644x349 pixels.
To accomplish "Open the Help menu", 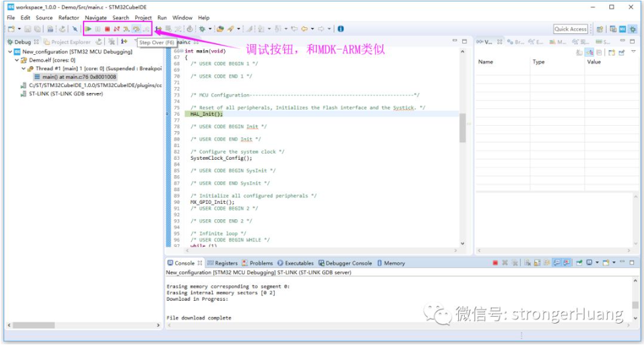I will click(x=204, y=17).
